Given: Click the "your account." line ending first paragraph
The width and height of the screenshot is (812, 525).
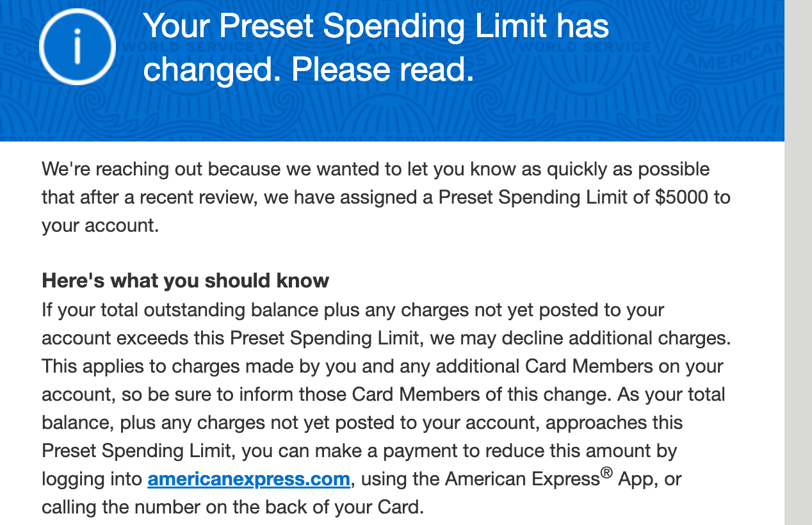Looking at the screenshot, I should coord(100,225).
